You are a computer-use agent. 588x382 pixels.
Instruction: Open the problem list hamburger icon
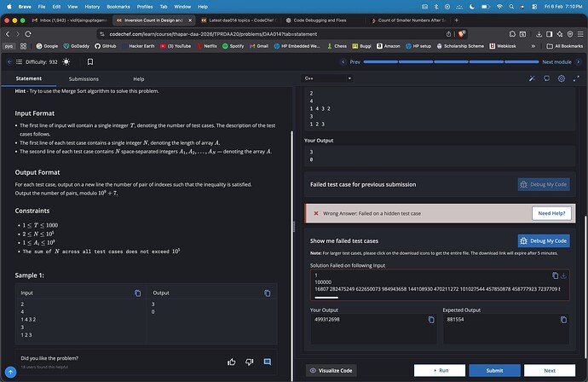[19, 62]
